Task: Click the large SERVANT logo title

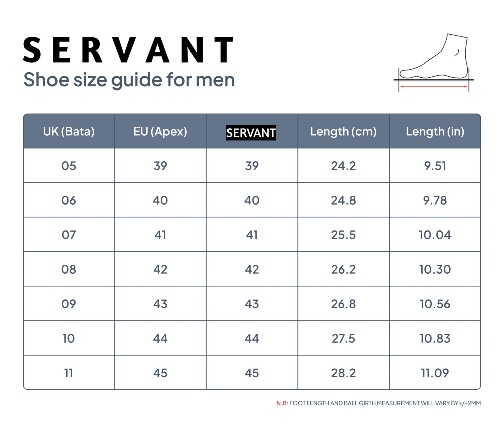Action: point(129,50)
